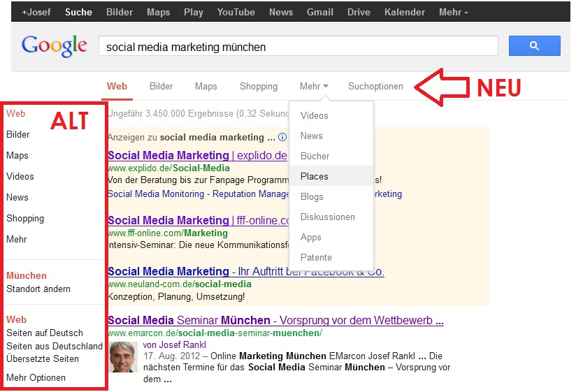
Task: Click the Google logo
Action: pyautogui.click(x=55, y=46)
